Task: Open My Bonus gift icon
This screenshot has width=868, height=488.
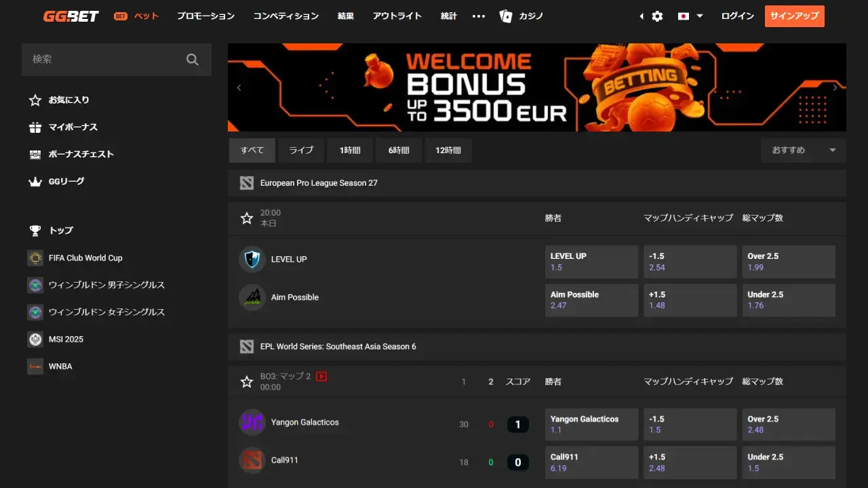Action: (x=35, y=127)
